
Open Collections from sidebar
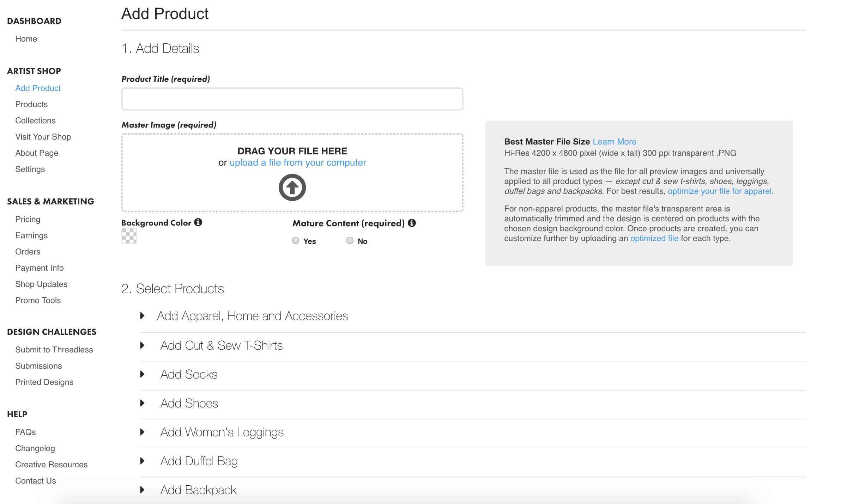[35, 121]
